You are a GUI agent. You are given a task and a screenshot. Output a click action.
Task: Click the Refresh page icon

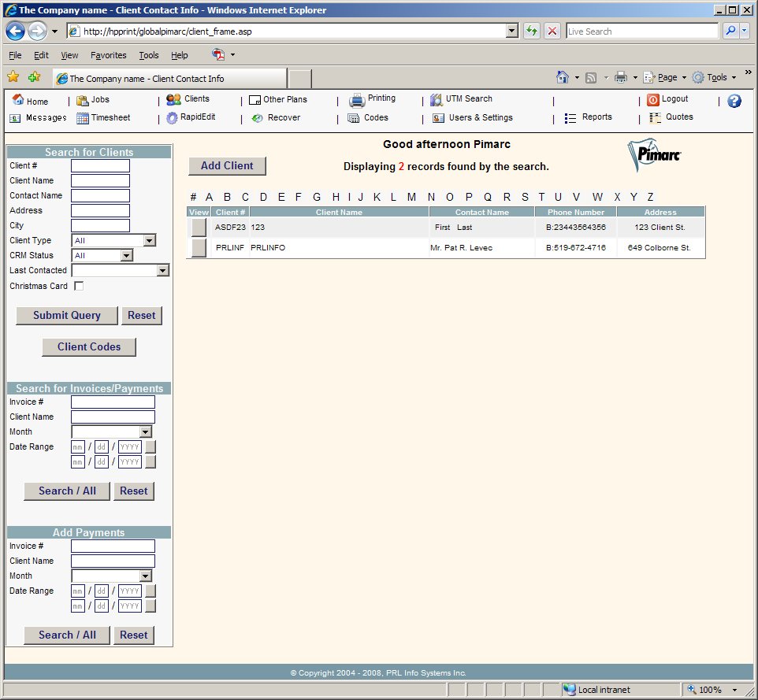click(x=532, y=31)
